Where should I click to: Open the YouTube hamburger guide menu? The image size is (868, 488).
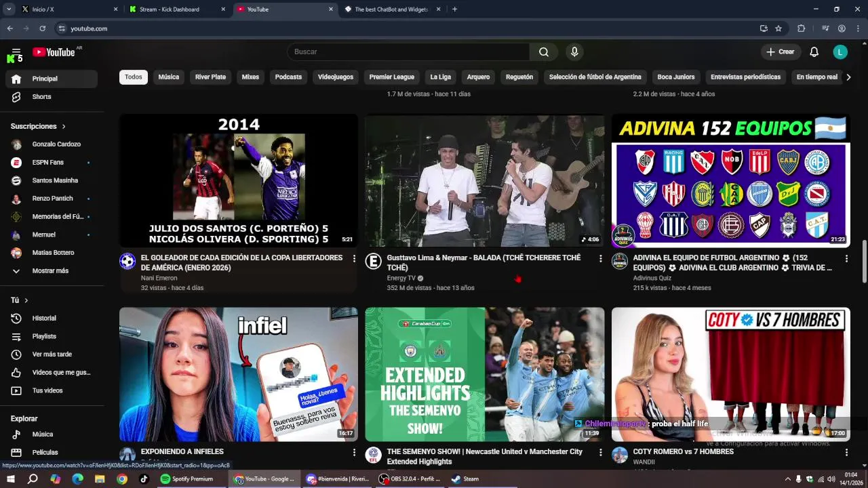click(16, 52)
